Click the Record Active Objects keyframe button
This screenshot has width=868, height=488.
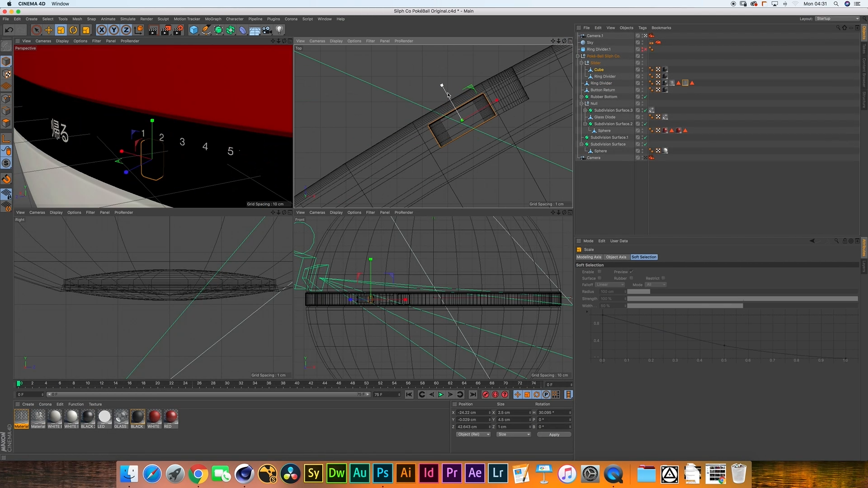486,394
